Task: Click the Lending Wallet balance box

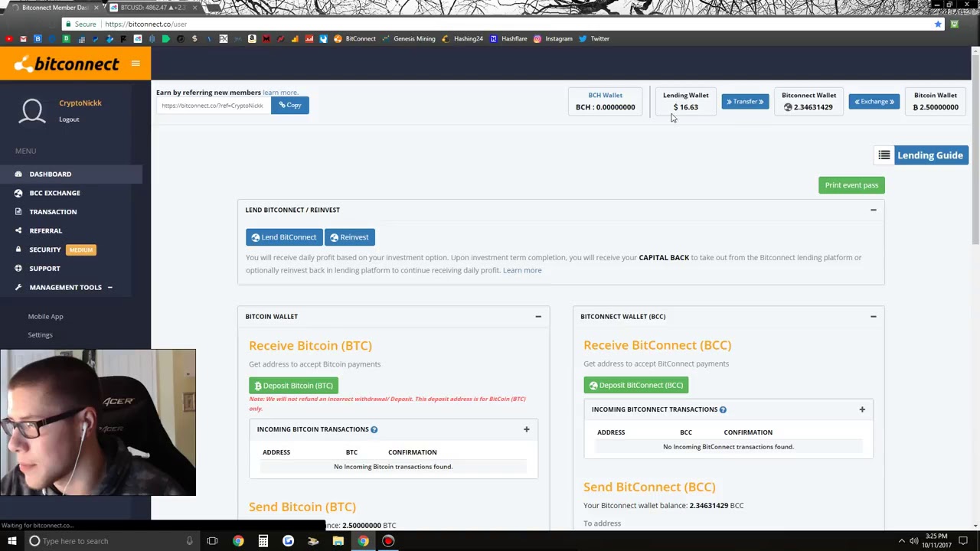Action: (685, 102)
